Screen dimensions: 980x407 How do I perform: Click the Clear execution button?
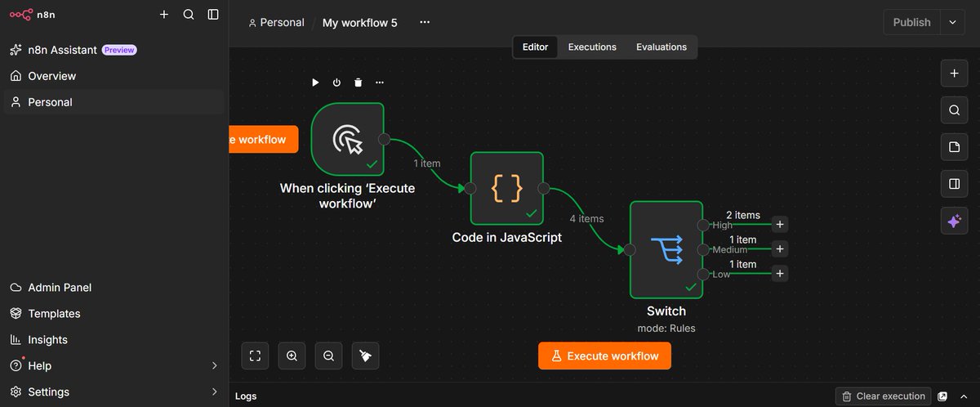coord(884,396)
